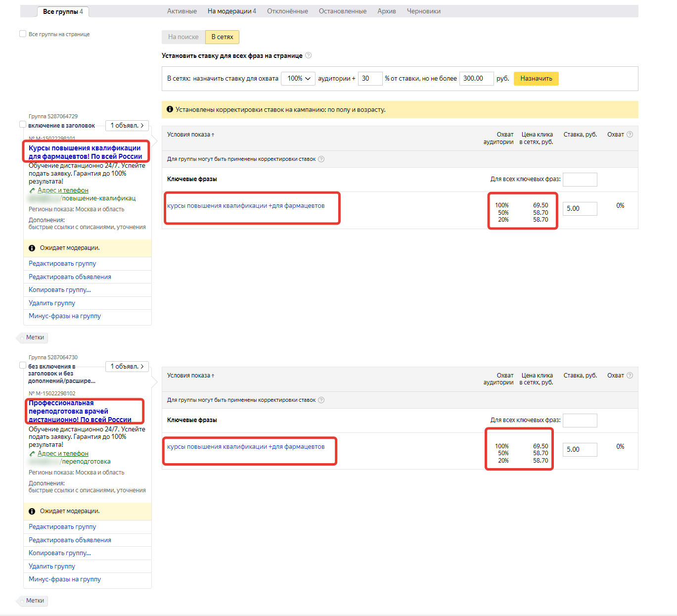Expand 1 объявл. for group 5287064729
The height and width of the screenshot is (616, 677).
pos(127,126)
